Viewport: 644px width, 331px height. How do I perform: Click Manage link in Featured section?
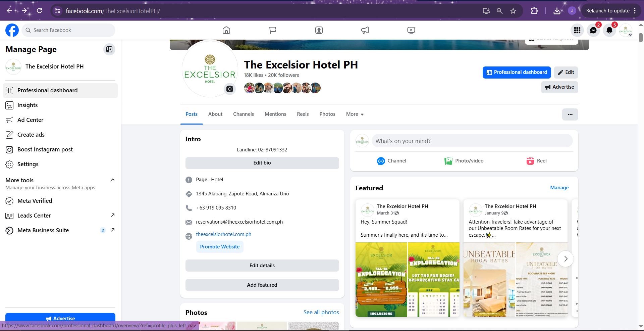coord(559,188)
